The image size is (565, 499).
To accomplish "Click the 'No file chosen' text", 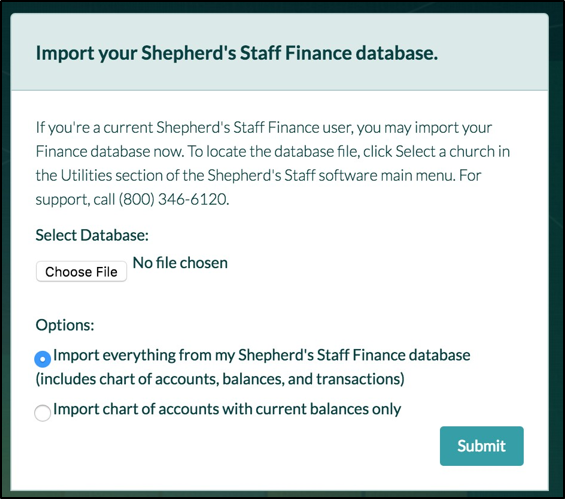I will (180, 263).
